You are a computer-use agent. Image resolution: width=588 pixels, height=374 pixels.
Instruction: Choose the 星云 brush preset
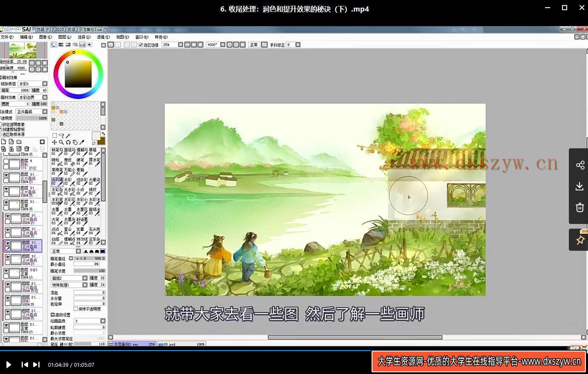(70, 231)
